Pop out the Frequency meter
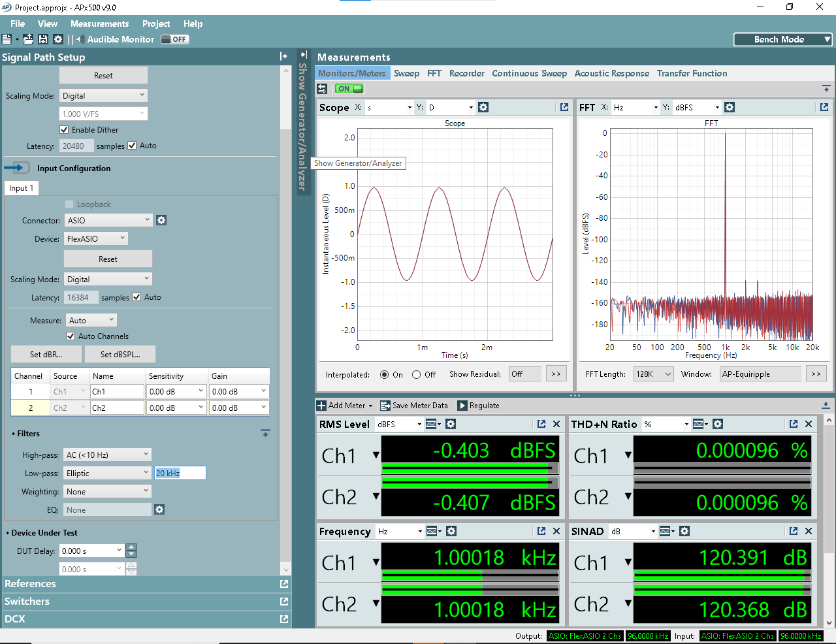The height and width of the screenshot is (644, 836). click(541, 531)
